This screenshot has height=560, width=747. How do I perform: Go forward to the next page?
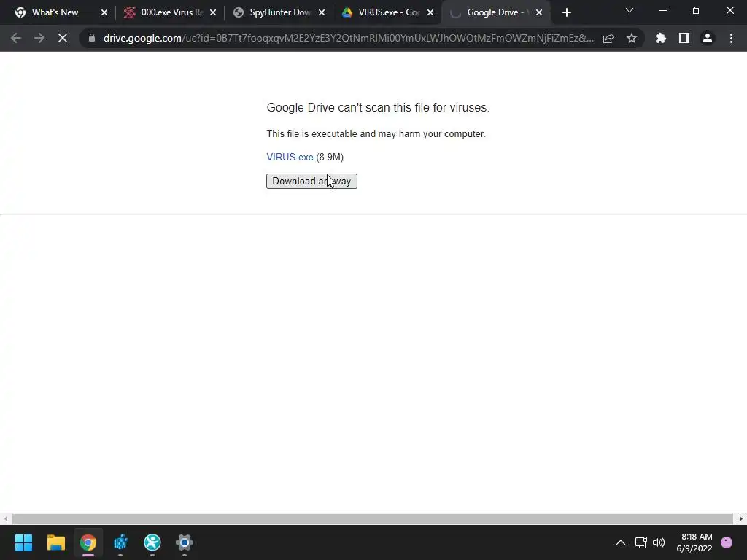pos(39,38)
